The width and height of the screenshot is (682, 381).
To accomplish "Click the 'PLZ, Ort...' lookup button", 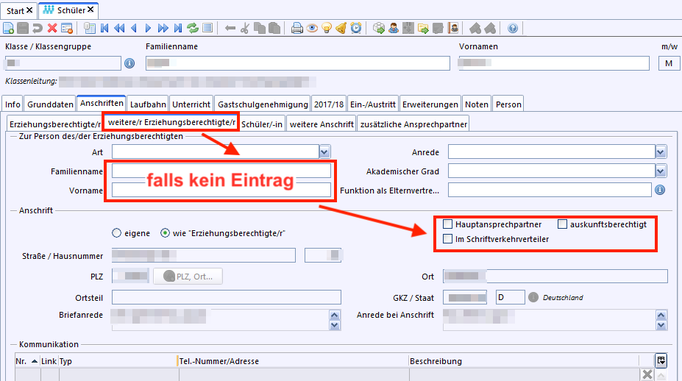I will point(188,276).
